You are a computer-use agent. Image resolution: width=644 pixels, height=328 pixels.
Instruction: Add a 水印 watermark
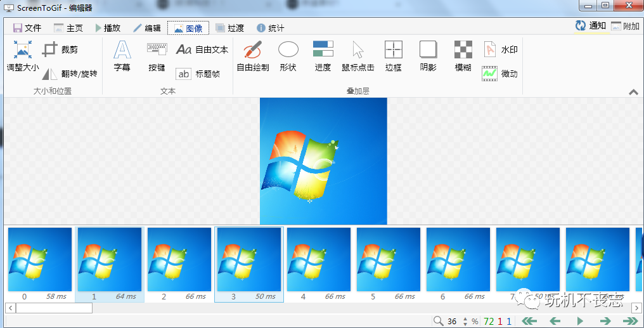pyautogui.click(x=500, y=49)
